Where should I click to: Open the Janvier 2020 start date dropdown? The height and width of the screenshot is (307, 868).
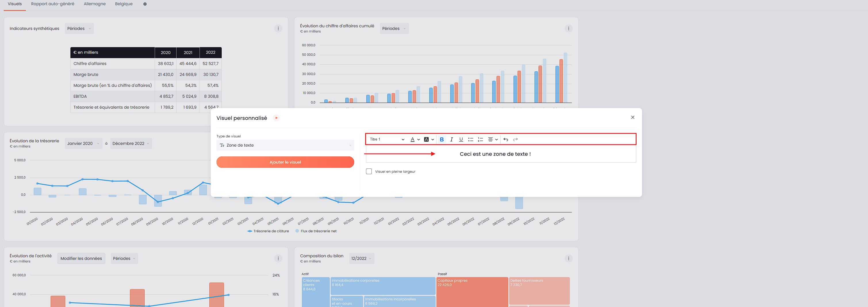pos(84,143)
